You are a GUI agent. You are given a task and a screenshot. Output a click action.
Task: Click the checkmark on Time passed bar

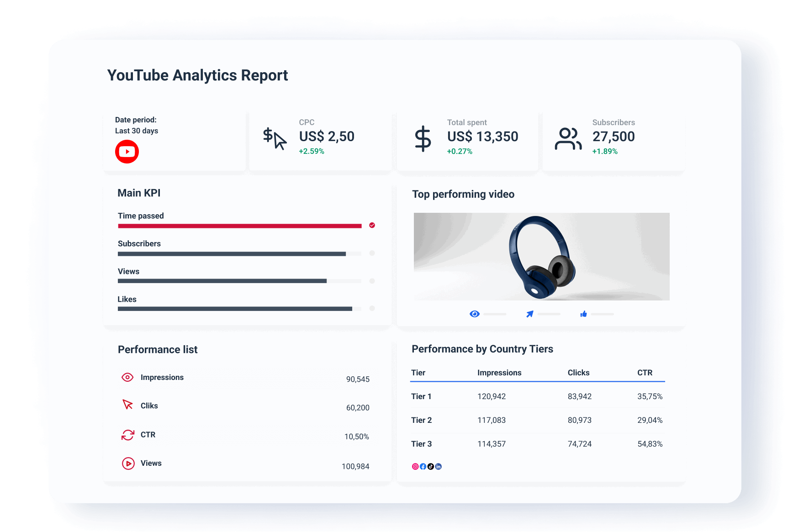pyautogui.click(x=372, y=225)
